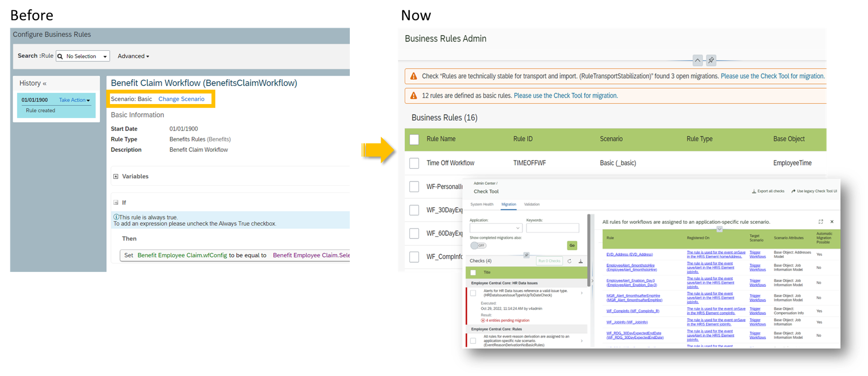Image resolution: width=868 pixels, height=376 pixels.
Task: Open Check Tool link in RuleTransportStabilization warning
Action: [773, 76]
